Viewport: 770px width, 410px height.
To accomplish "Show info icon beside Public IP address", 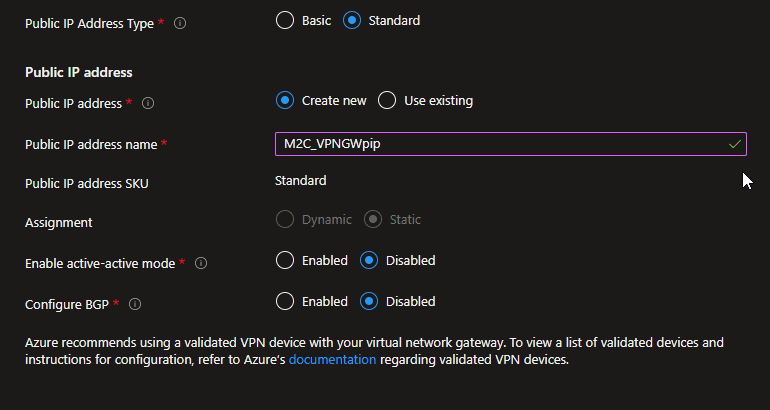I will coord(148,103).
